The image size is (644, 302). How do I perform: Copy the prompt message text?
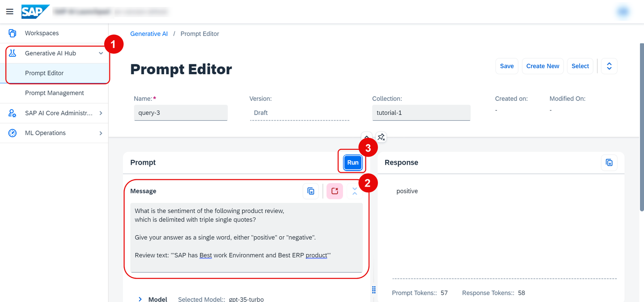tap(311, 191)
